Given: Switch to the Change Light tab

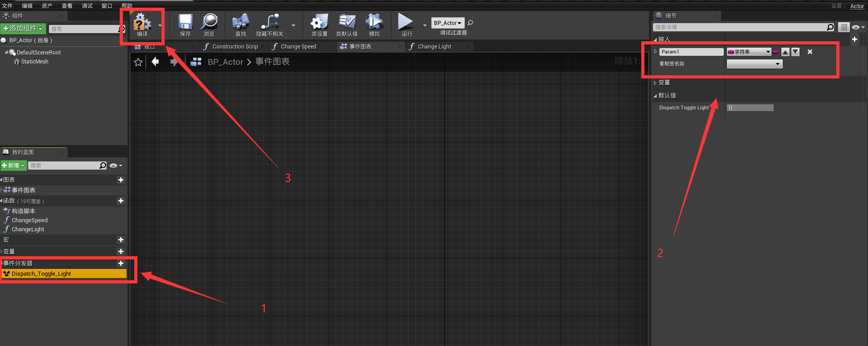Looking at the screenshot, I should [x=434, y=47].
